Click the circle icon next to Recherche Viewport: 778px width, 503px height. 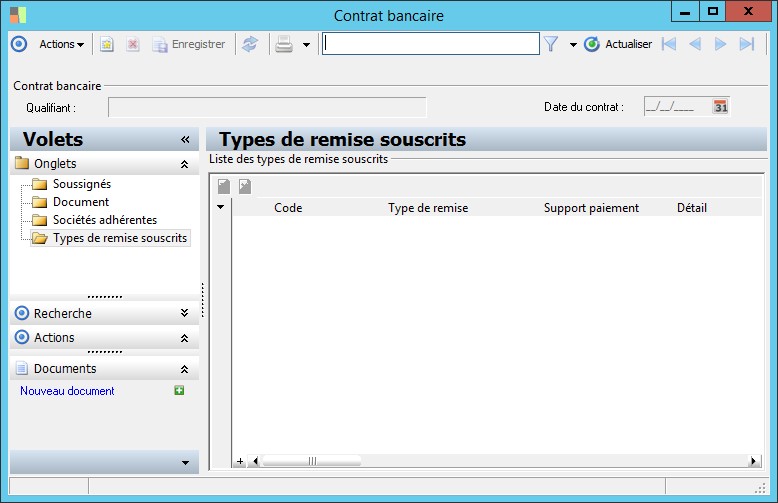click(x=22, y=313)
